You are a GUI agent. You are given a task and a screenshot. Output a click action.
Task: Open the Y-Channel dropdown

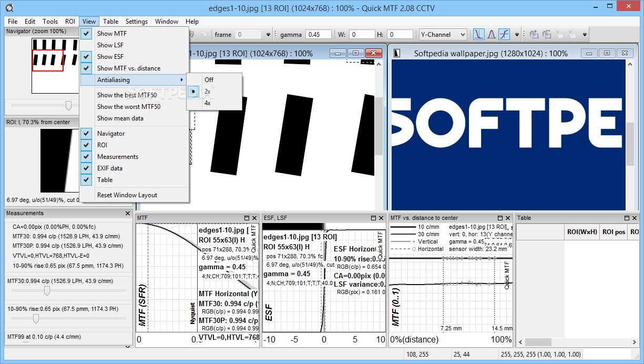click(x=443, y=34)
